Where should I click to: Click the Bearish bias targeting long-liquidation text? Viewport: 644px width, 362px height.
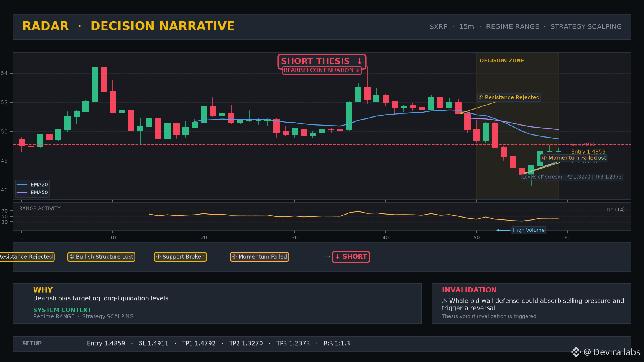[102, 298]
